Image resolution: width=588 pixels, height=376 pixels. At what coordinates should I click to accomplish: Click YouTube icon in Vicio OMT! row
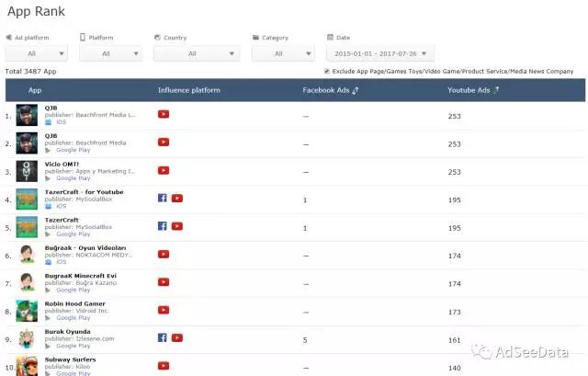coord(164,170)
